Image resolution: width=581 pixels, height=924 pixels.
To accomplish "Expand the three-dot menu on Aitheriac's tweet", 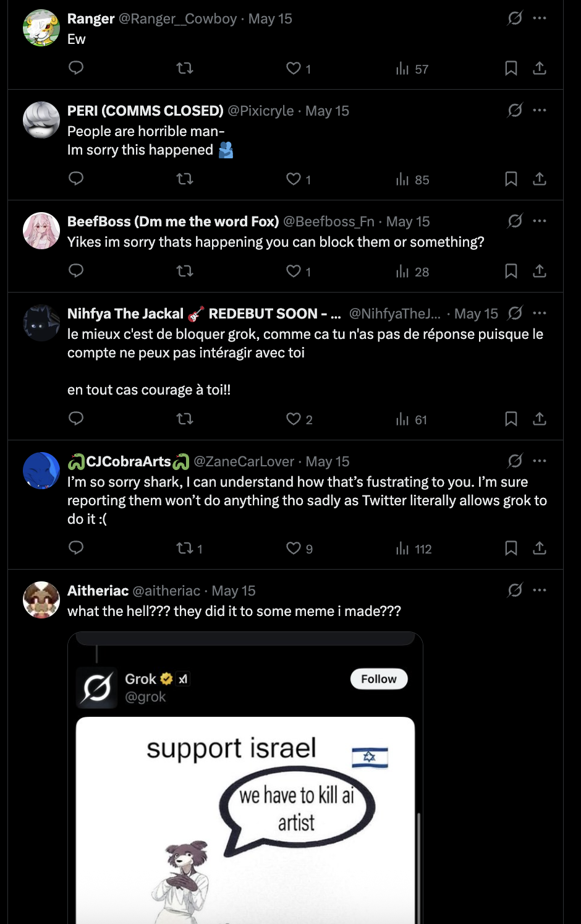I will (540, 591).
